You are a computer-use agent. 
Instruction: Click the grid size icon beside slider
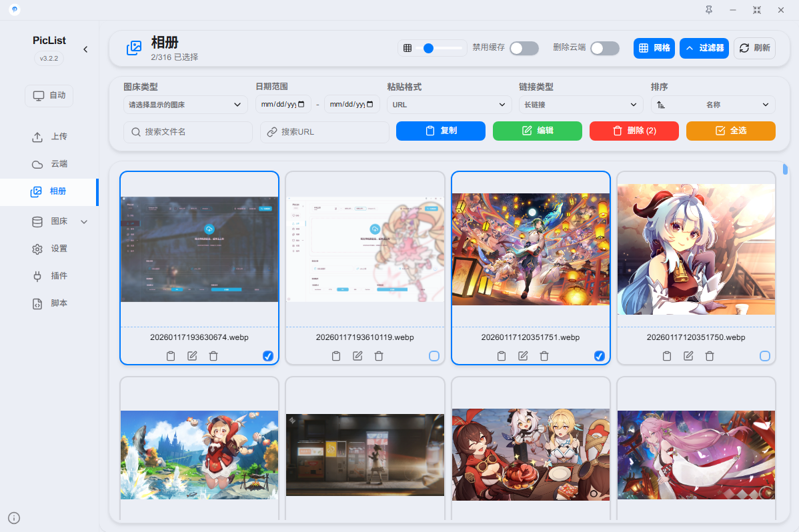point(407,49)
